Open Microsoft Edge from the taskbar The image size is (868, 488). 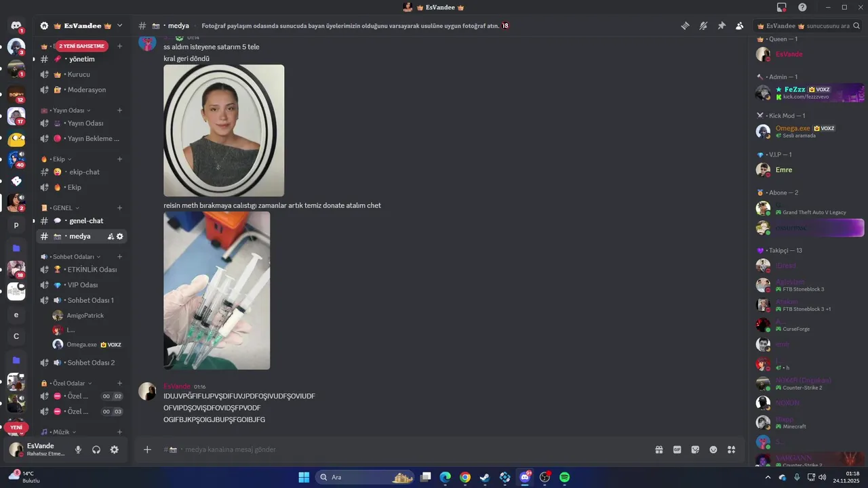coord(445,477)
